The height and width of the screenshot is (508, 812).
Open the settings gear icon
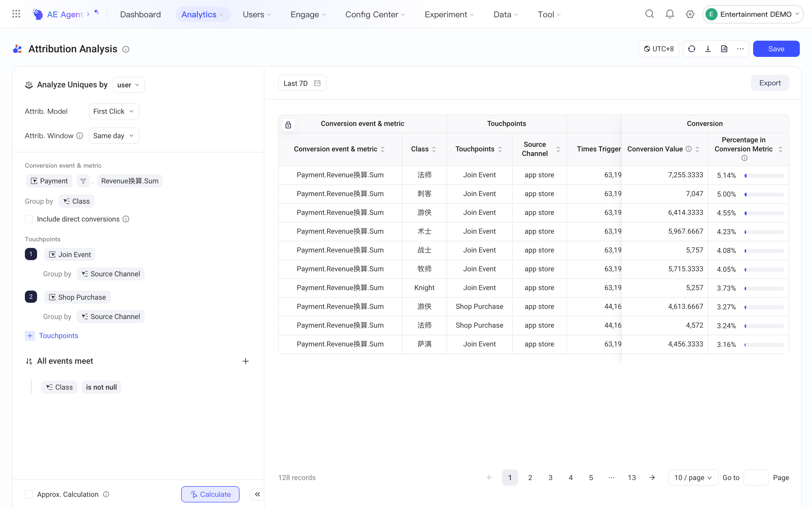point(690,14)
